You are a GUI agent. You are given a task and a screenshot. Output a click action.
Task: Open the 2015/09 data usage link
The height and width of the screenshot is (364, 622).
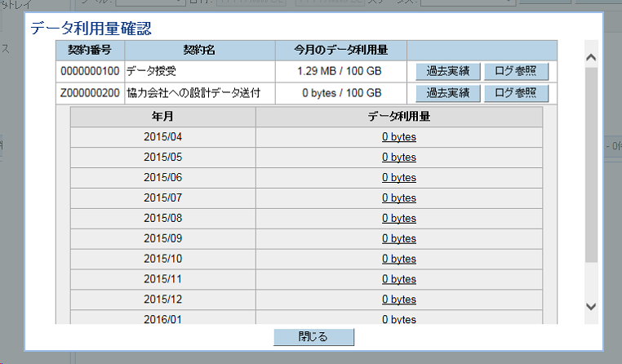[399, 239]
